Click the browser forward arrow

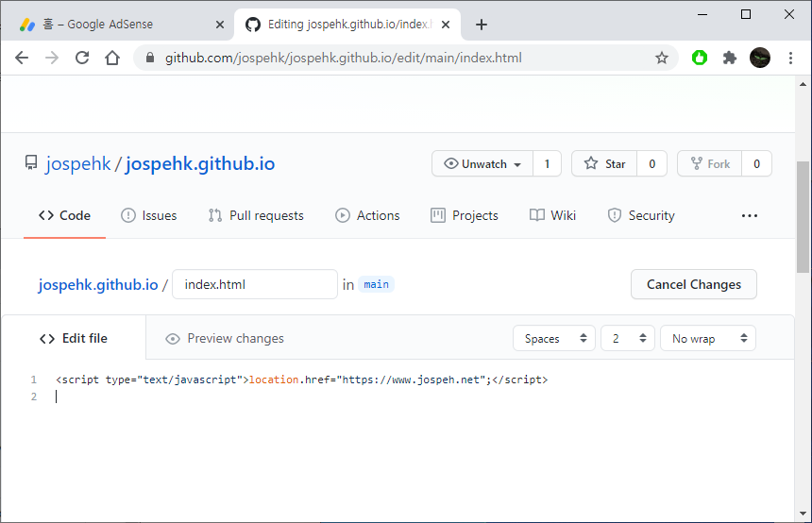(x=52, y=58)
